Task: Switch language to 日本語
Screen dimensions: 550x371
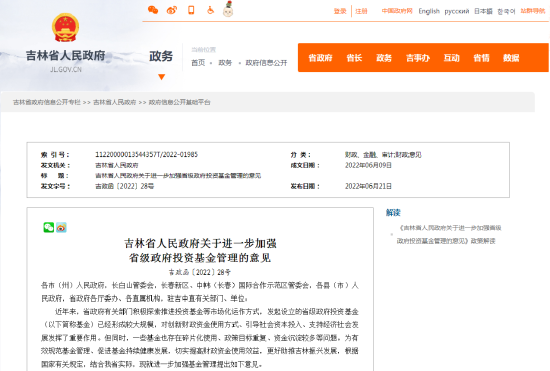Action: pos(483,11)
